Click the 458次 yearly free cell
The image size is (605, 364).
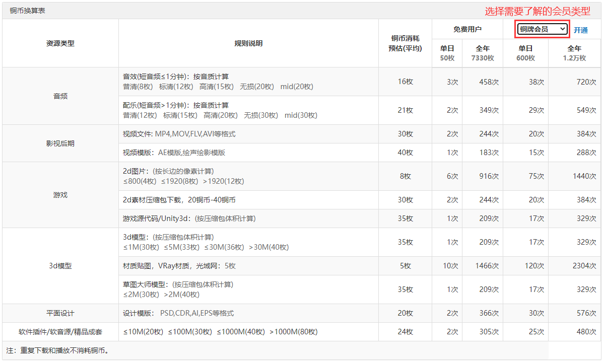tap(483, 82)
